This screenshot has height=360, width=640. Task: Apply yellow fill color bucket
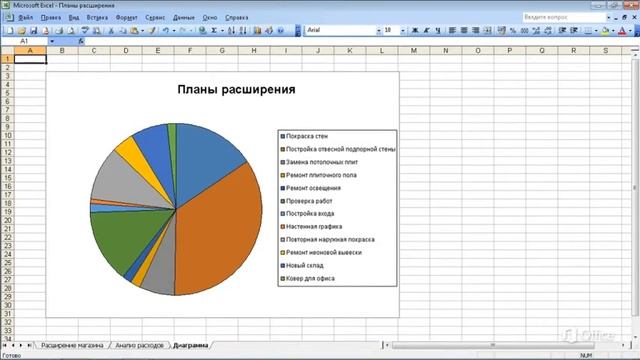click(x=605, y=30)
